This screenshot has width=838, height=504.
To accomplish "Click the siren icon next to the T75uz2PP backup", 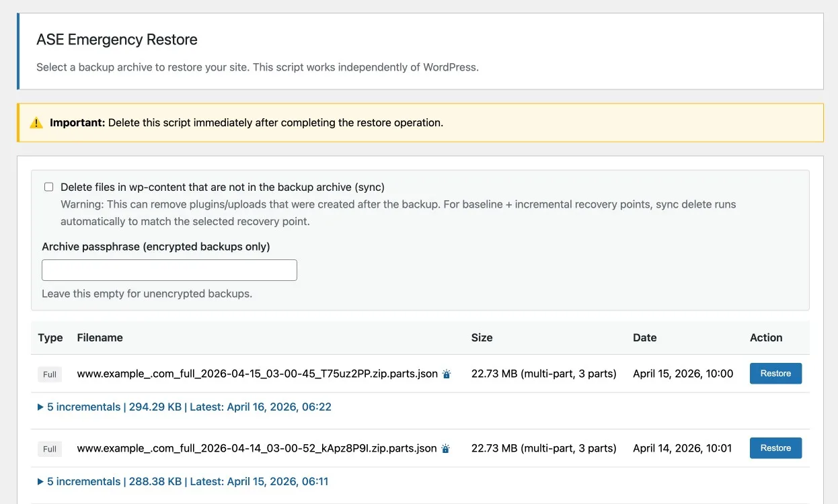I will 447,374.
